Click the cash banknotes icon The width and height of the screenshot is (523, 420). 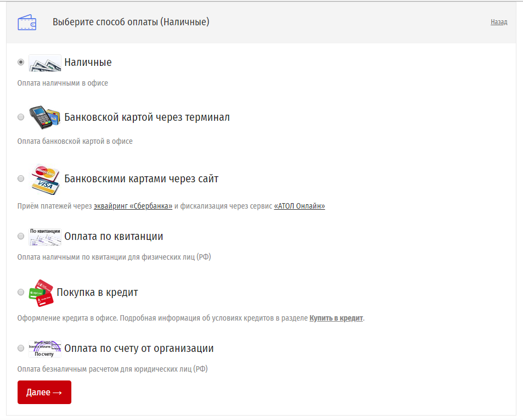pyautogui.click(x=44, y=63)
